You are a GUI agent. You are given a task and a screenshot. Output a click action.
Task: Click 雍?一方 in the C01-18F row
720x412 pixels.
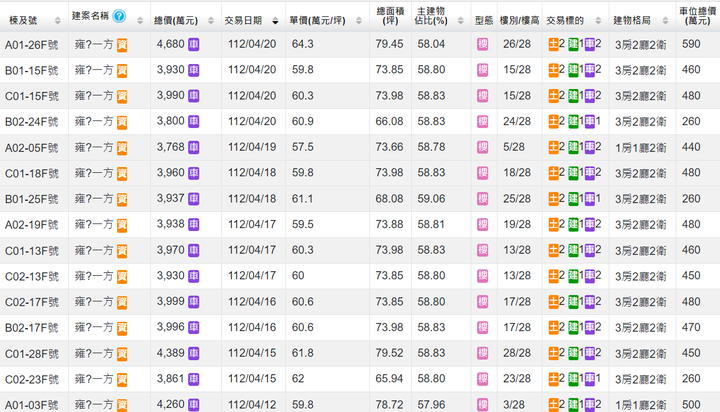click(94, 173)
